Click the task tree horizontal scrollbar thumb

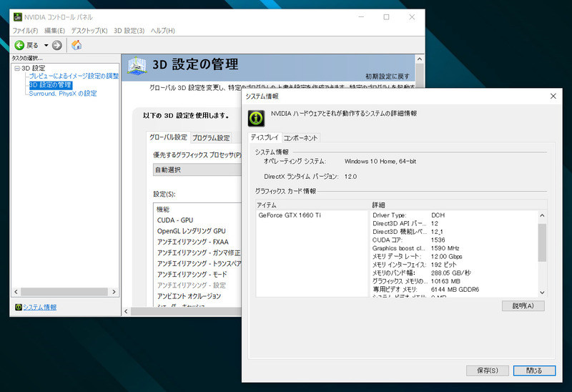click(64, 292)
